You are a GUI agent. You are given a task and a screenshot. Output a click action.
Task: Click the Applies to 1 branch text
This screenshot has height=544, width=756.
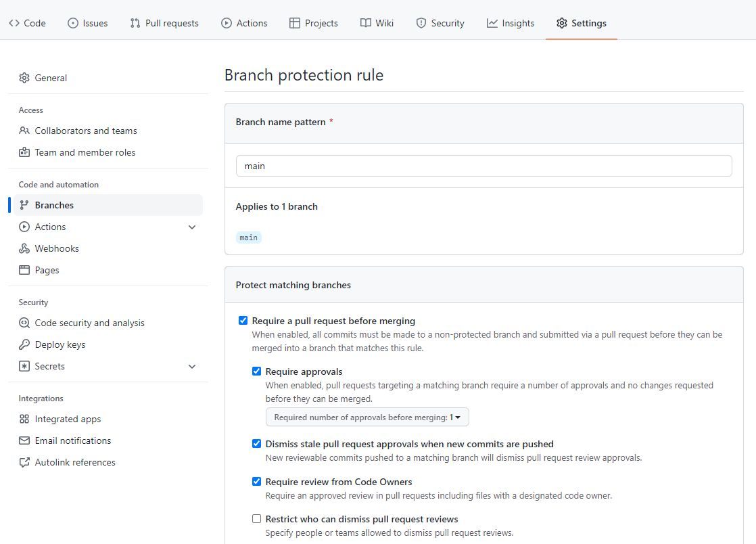pyautogui.click(x=277, y=206)
